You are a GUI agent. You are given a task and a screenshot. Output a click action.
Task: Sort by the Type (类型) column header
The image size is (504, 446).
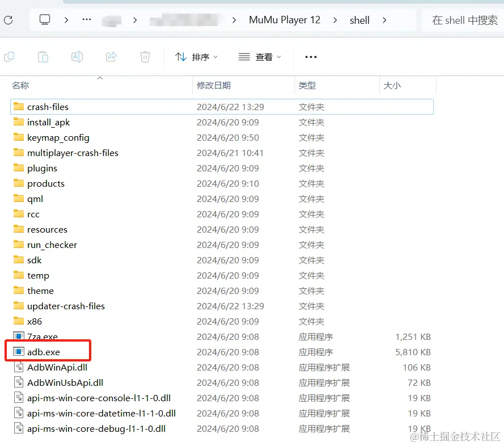coord(307,85)
